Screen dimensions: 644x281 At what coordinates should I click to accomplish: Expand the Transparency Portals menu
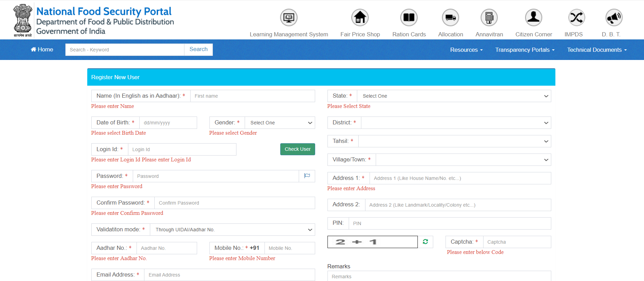tap(525, 50)
